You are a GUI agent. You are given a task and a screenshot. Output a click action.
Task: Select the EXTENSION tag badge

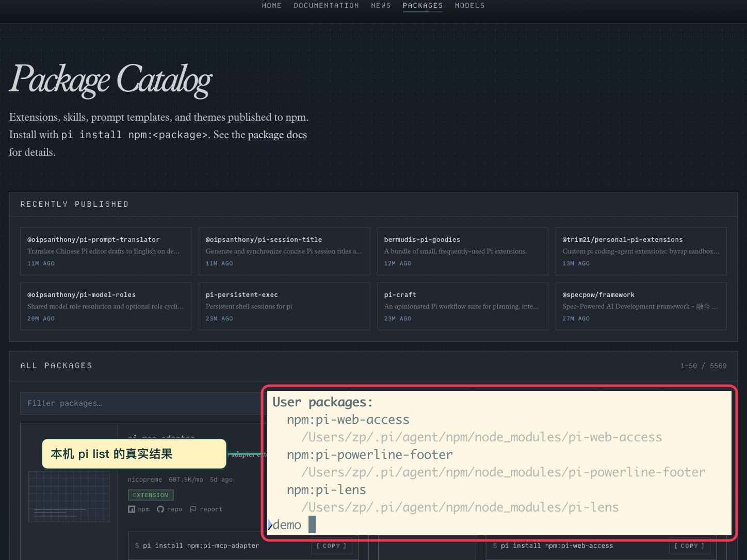click(151, 495)
